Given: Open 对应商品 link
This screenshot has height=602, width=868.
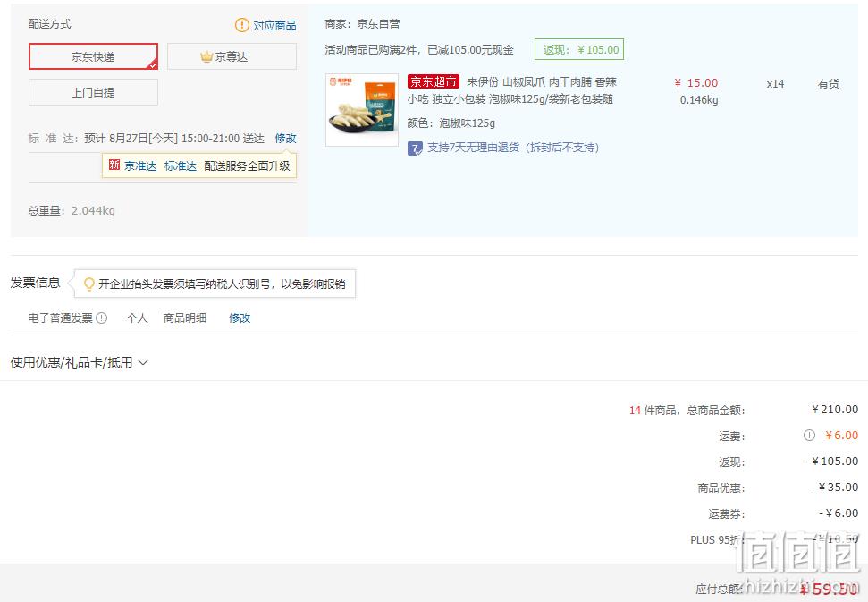Looking at the screenshot, I should click(x=274, y=25).
